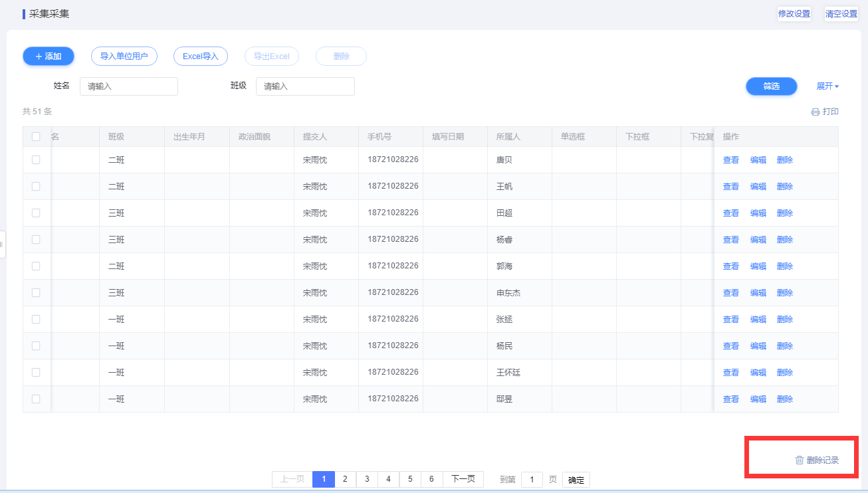Click the sidebar collapse handle on left edge
This screenshot has height=493, width=868.
point(2,245)
